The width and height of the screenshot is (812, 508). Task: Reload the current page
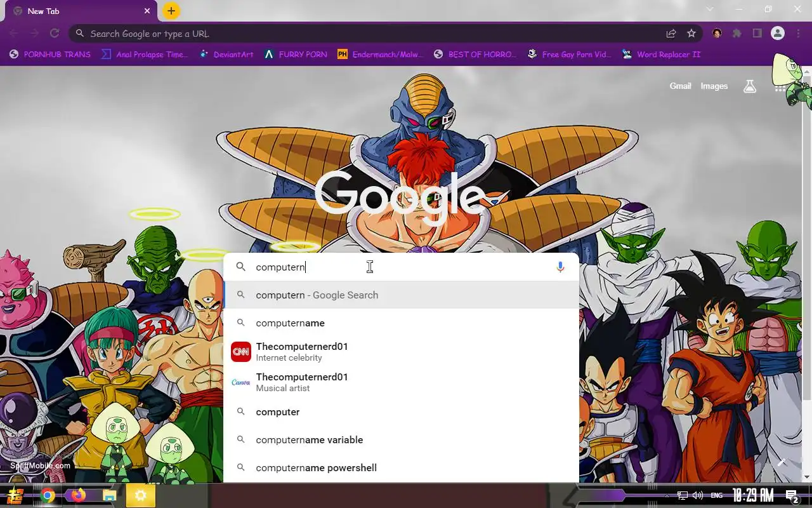(55, 34)
